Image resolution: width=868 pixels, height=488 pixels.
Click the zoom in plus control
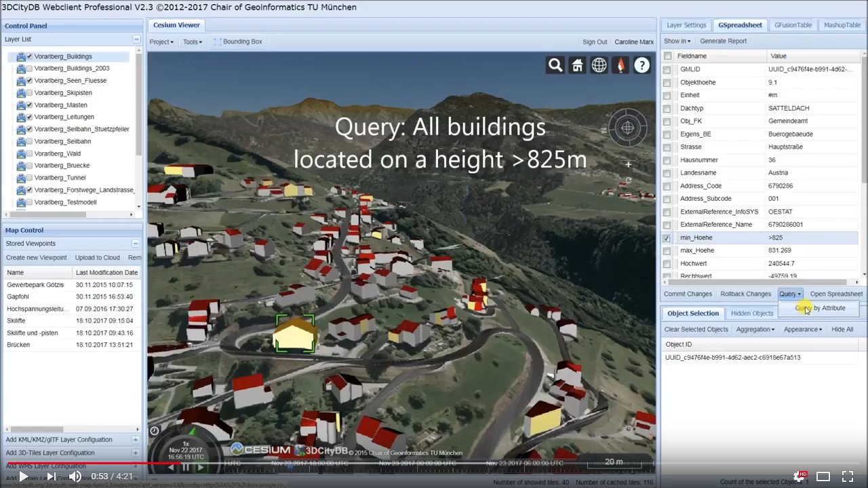click(628, 164)
